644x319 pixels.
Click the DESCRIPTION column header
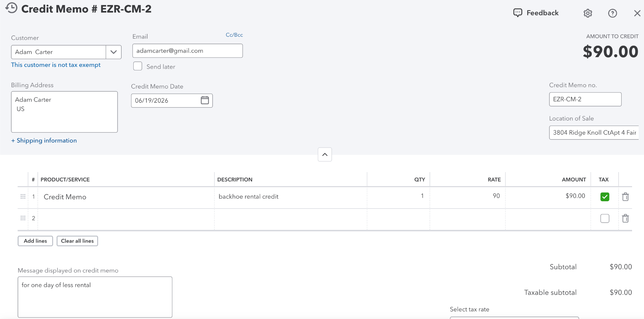click(235, 180)
